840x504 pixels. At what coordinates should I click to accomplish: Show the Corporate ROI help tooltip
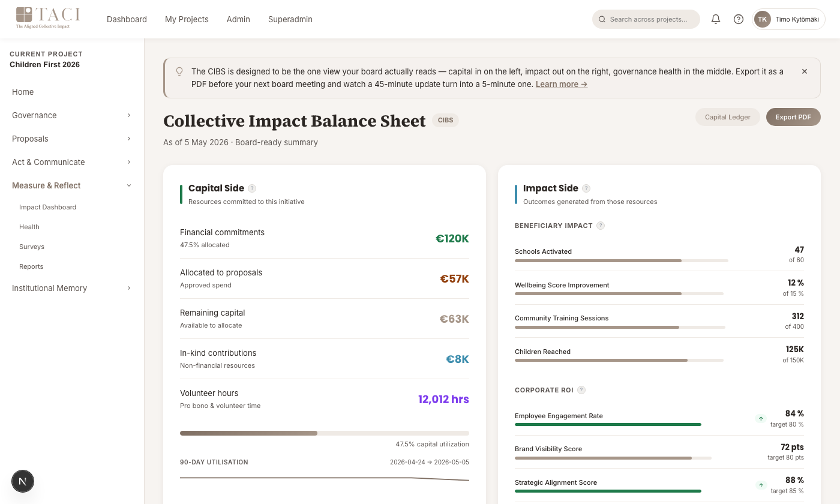[581, 390]
